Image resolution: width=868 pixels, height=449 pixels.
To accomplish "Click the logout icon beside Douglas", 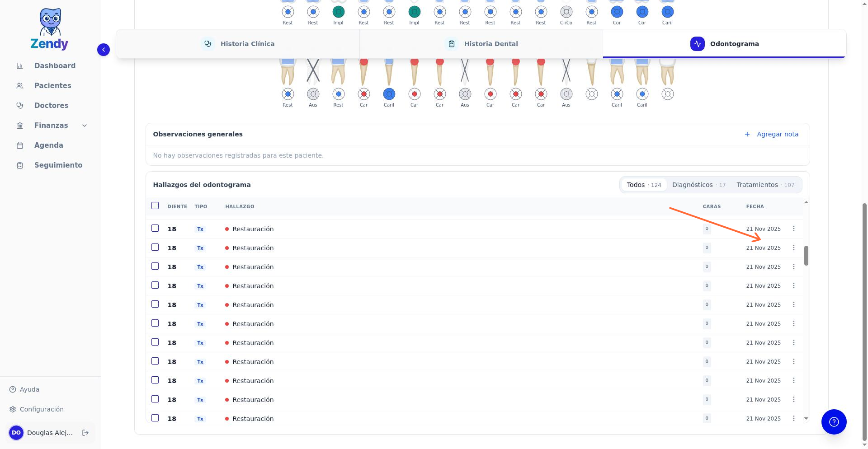I will point(85,433).
